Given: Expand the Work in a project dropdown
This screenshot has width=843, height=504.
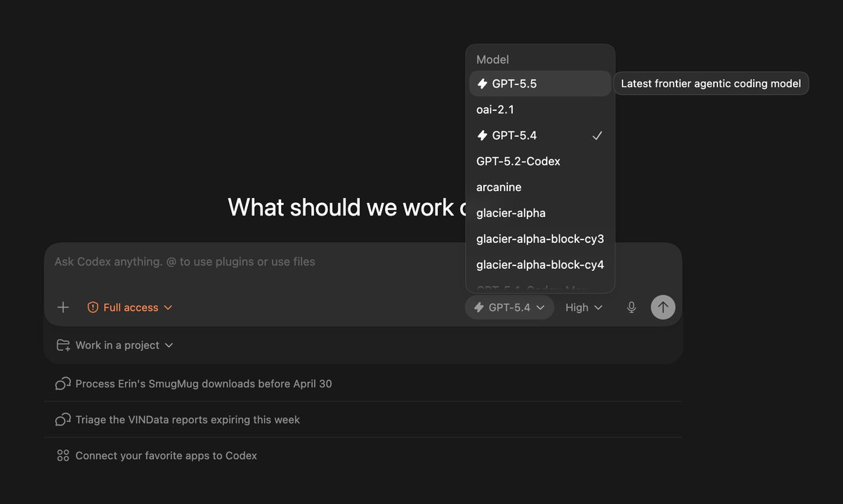Looking at the screenshot, I should coord(115,345).
